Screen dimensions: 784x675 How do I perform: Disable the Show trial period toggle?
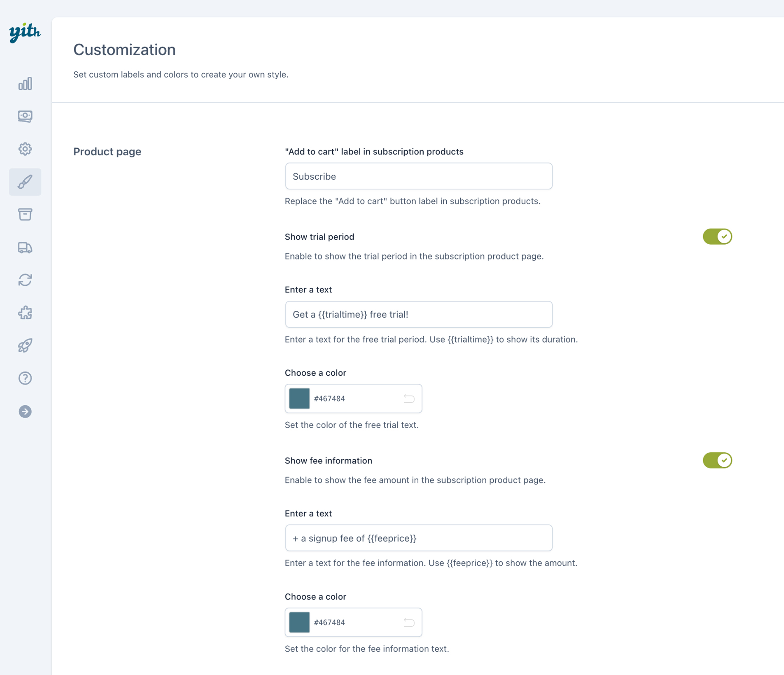(717, 237)
